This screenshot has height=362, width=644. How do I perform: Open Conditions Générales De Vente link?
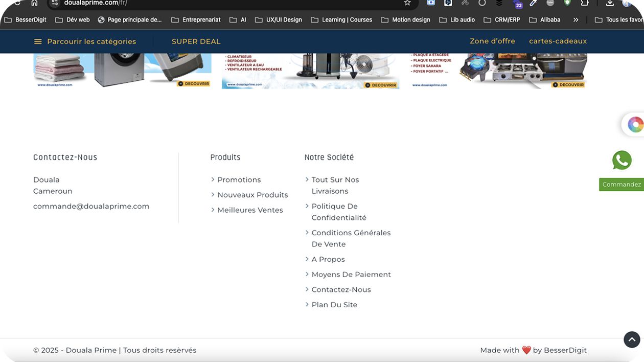tap(351, 238)
